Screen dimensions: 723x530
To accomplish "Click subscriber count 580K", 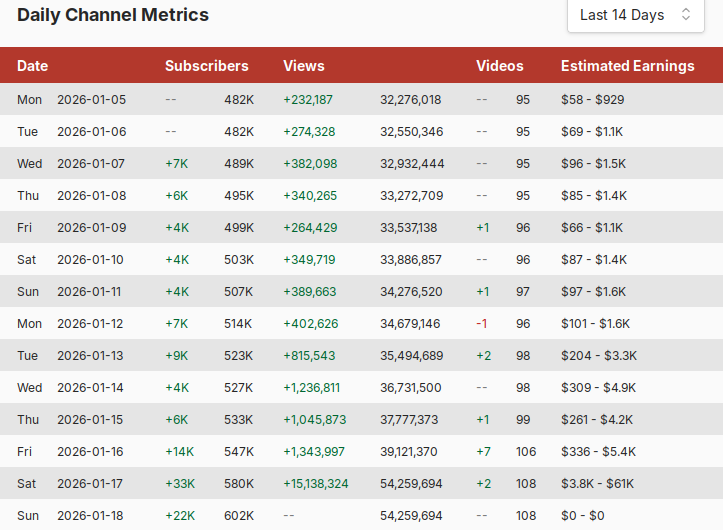I will tap(239, 483).
